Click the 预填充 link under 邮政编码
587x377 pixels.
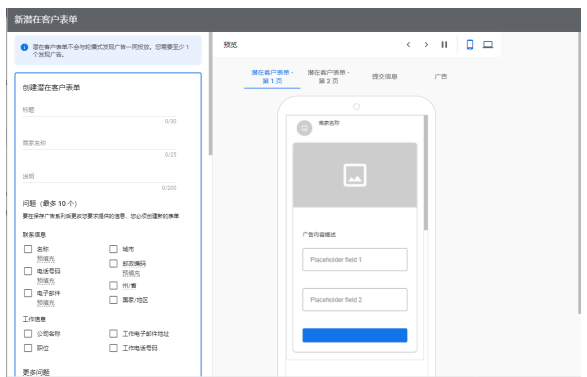click(x=131, y=273)
